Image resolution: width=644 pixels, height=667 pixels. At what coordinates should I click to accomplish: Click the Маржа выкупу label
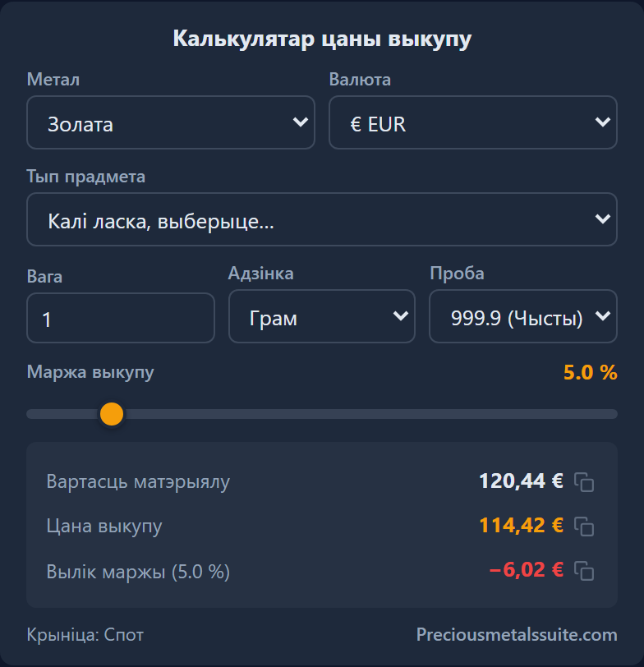pyautogui.click(x=90, y=372)
